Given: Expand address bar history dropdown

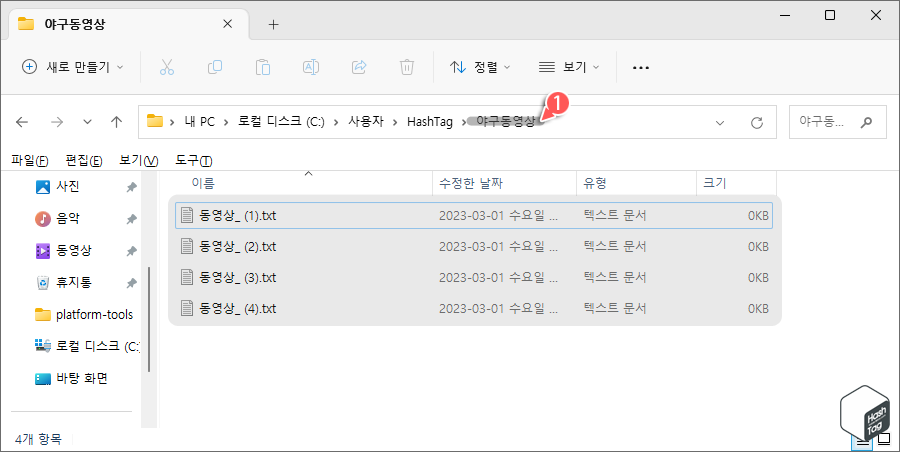Looking at the screenshot, I should click(x=720, y=122).
